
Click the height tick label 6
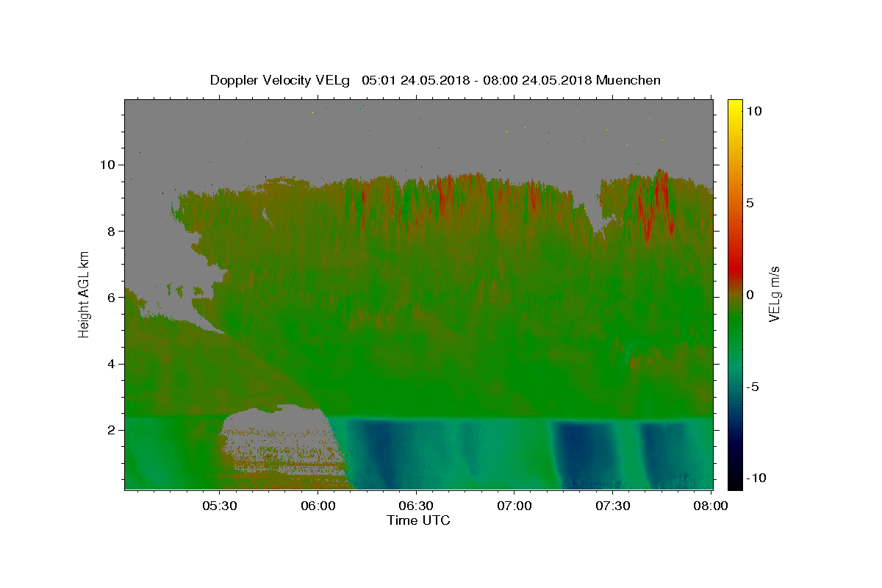(x=112, y=298)
